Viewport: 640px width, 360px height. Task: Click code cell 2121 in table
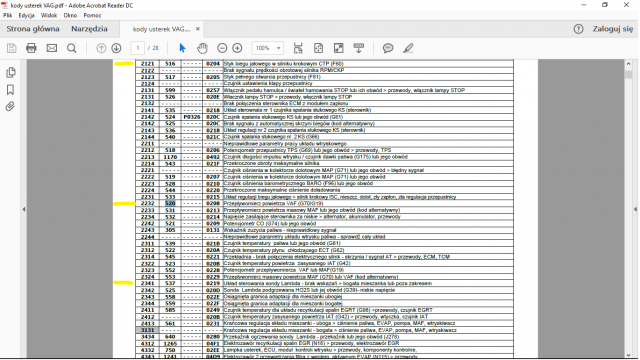coord(148,64)
